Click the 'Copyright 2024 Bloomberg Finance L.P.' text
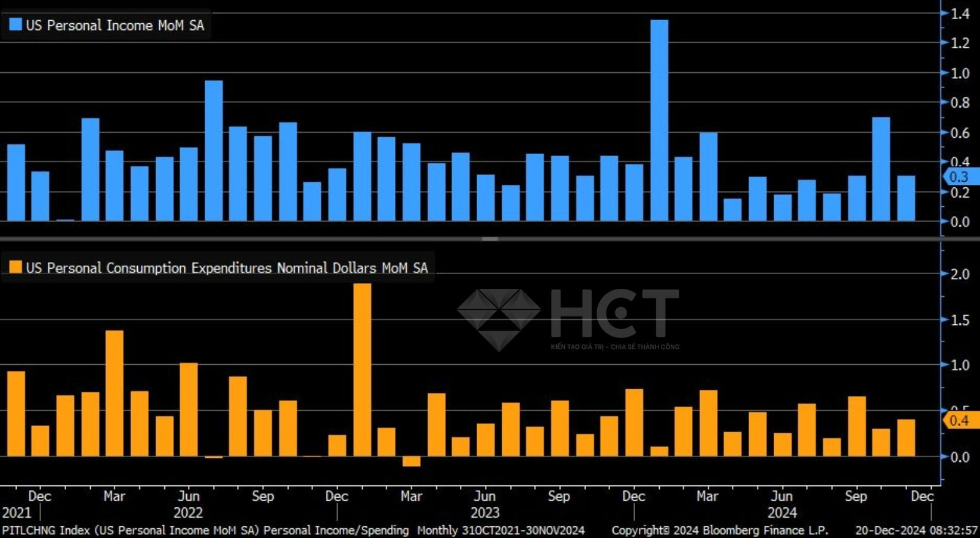 click(720, 530)
